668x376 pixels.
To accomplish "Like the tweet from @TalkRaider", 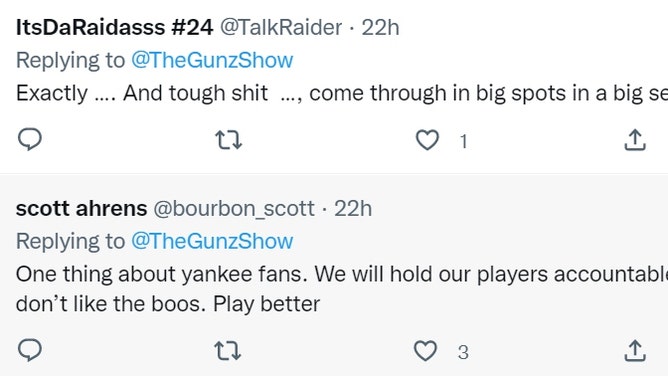I will pyautogui.click(x=427, y=140).
